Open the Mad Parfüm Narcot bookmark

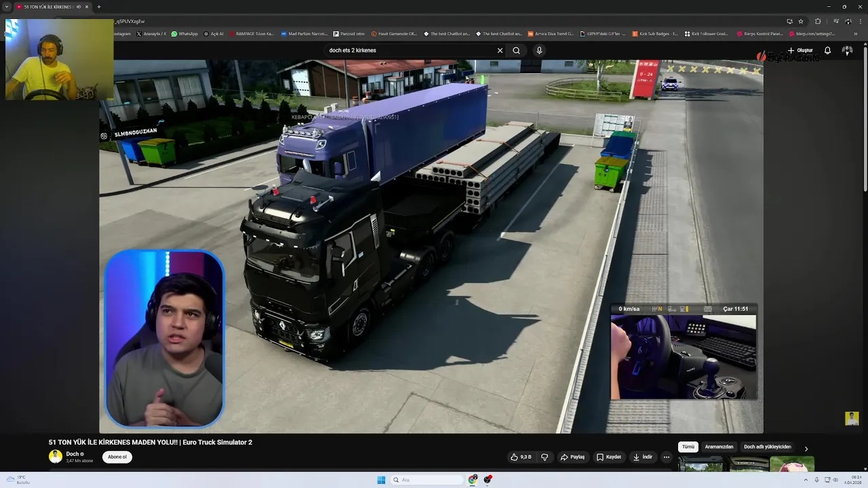304,33
